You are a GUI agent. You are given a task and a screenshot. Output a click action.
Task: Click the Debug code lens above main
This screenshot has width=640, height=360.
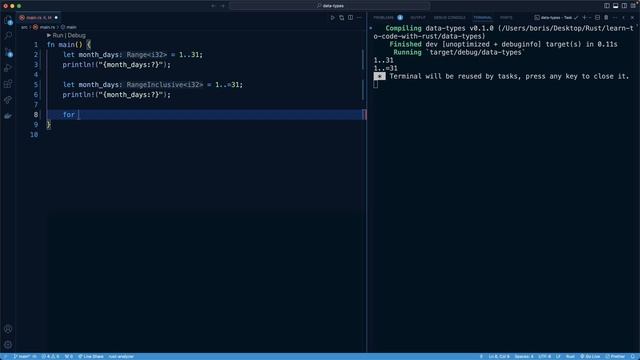[x=77, y=36]
